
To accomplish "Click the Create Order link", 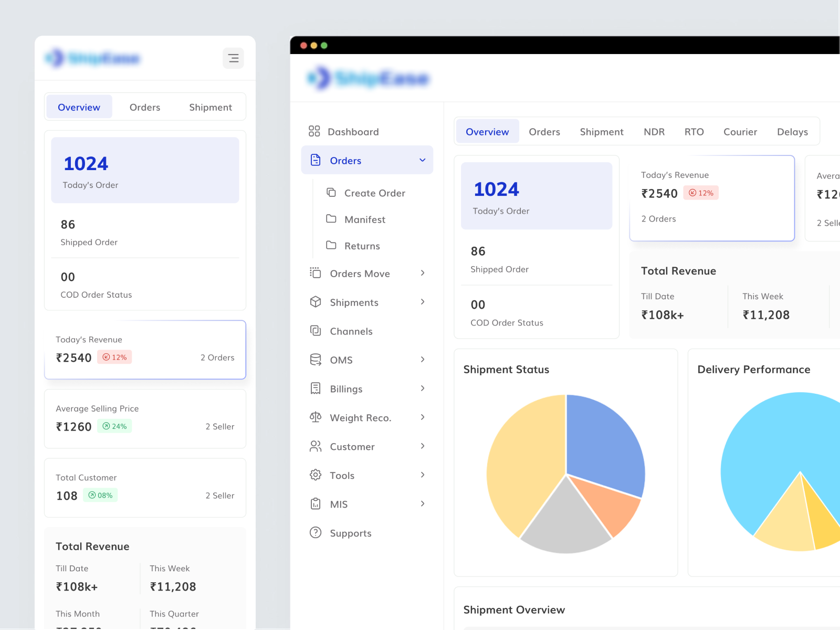I will (374, 193).
